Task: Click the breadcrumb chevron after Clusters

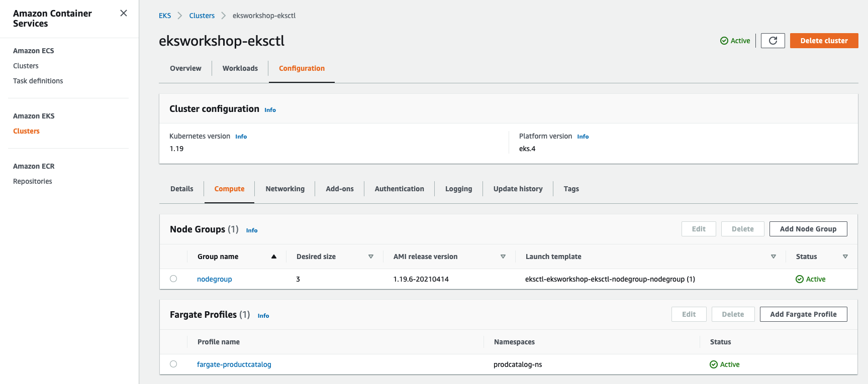Action: tap(224, 16)
